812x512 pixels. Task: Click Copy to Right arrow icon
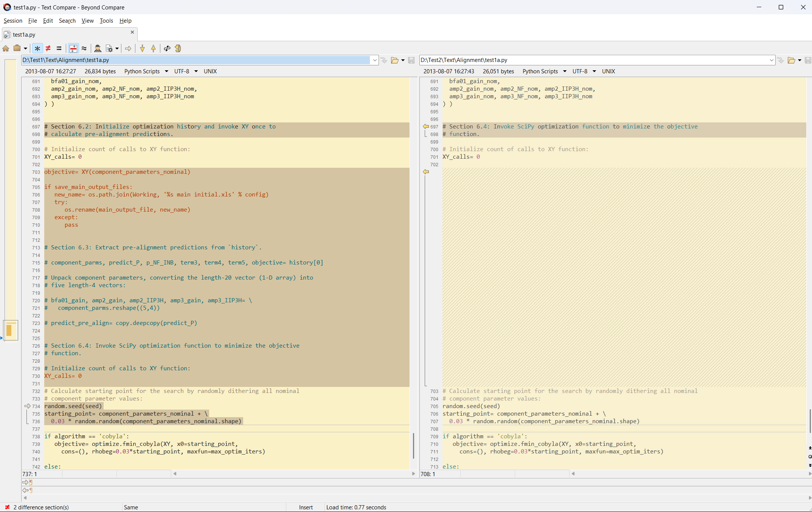(x=128, y=48)
